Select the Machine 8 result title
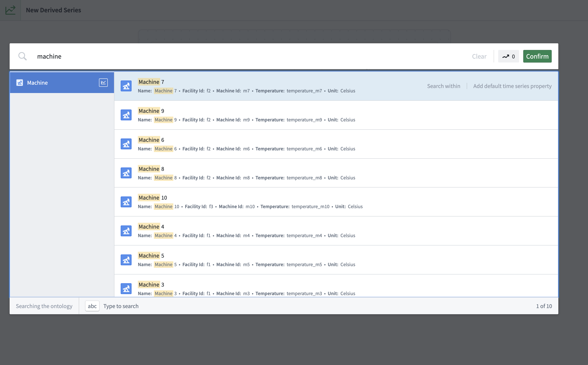This screenshot has height=365, width=588. tap(151, 169)
